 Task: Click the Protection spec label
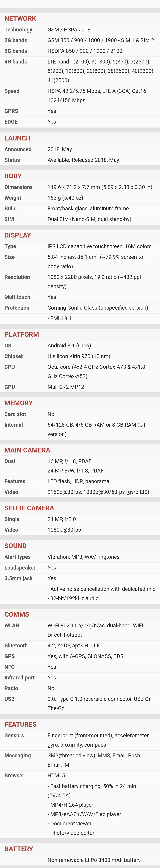point(17,308)
